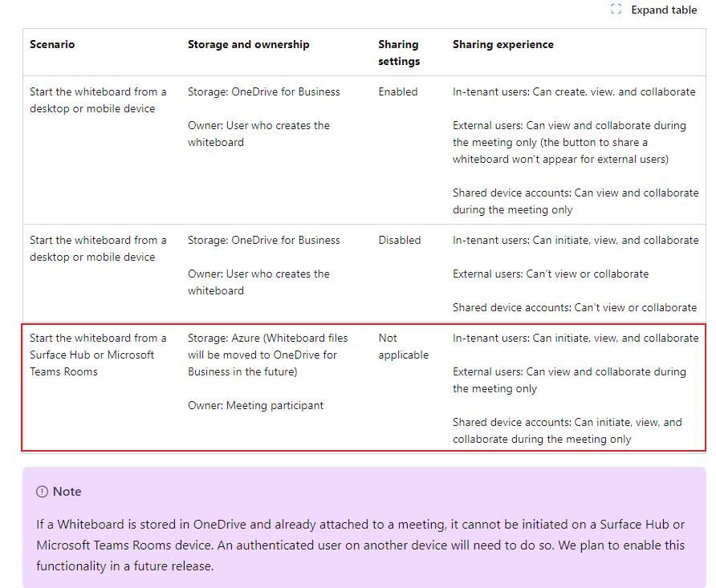Select the Scenario column header
This screenshot has width=716, height=588.
point(52,44)
